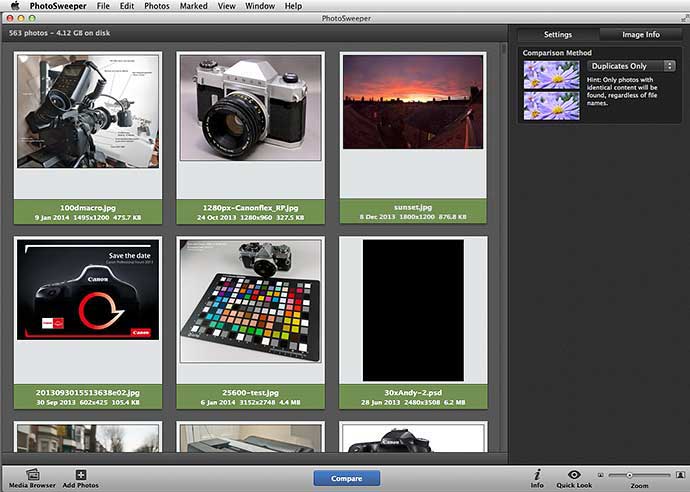Open the View menu
690x492 pixels.
(x=227, y=6)
